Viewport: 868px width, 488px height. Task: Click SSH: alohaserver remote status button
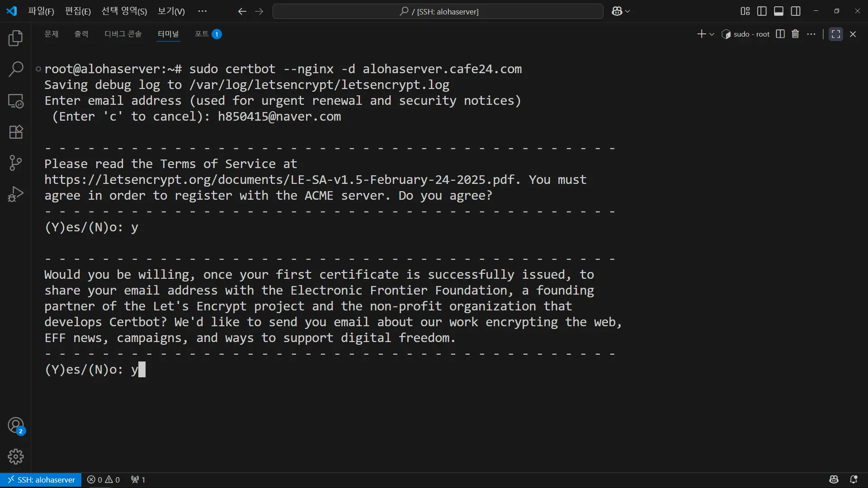tap(41, 479)
